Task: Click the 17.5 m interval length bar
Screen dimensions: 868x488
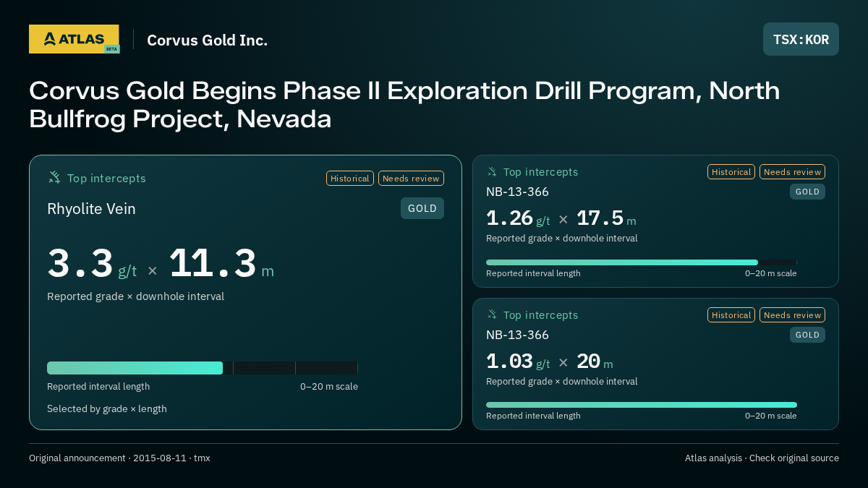Action: coord(642,262)
